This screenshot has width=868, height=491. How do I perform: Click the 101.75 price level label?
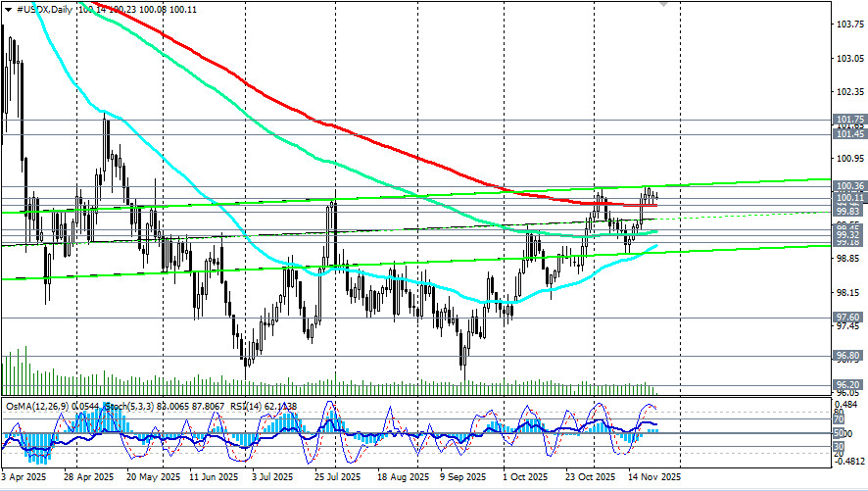850,119
